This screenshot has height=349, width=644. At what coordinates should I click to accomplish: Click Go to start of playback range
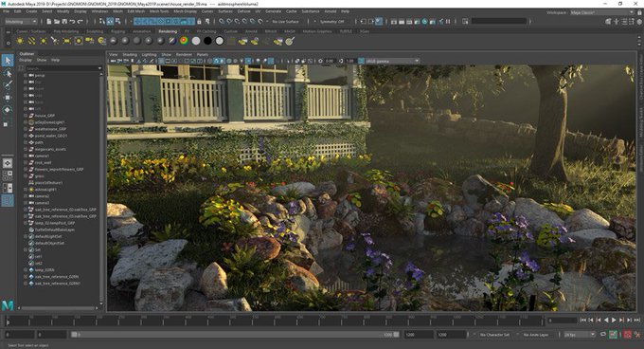click(582, 320)
